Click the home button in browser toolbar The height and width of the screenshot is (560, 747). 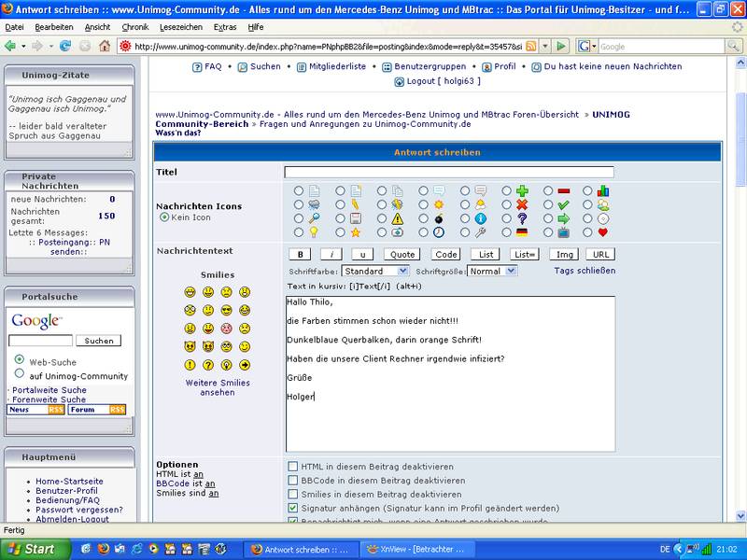(x=104, y=46)
